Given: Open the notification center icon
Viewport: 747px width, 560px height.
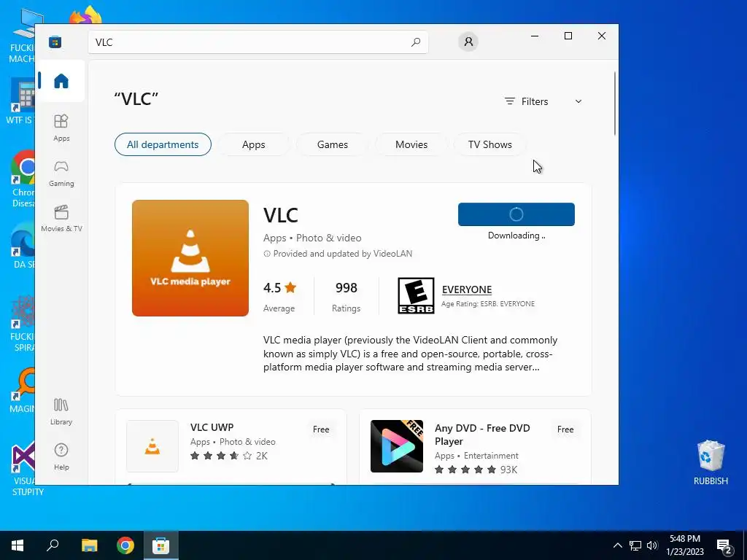Looking at the screenshot, I should [724, 547].
